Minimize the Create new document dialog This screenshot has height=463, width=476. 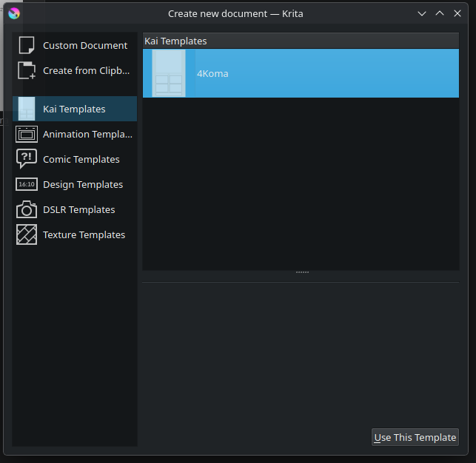[x=422, y=13]
